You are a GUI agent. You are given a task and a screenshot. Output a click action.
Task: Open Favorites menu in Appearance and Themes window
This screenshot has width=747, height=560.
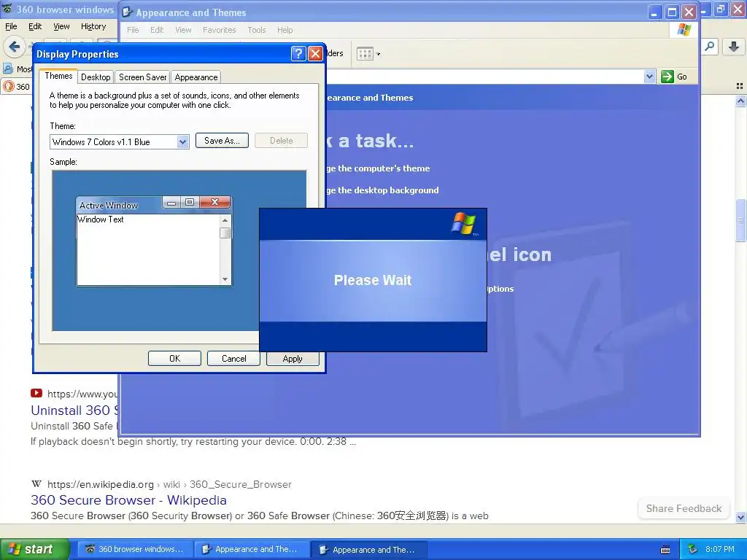click(x=219, y=30)
